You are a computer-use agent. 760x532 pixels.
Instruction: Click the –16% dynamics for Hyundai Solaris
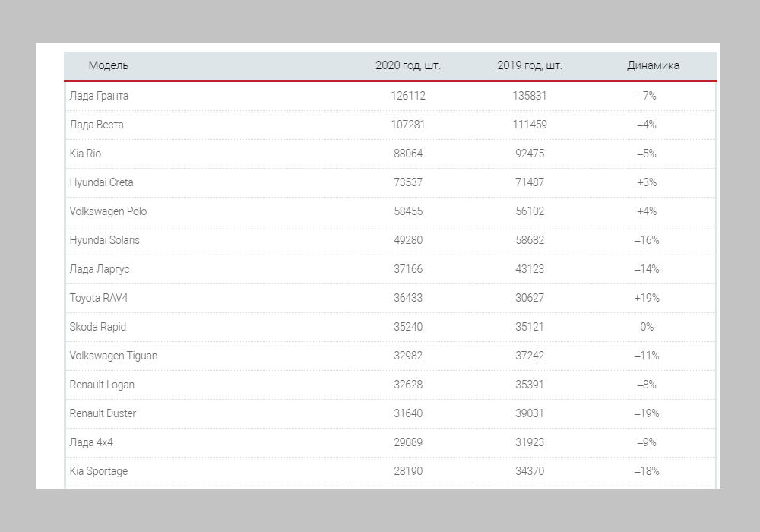pos(647,240)
